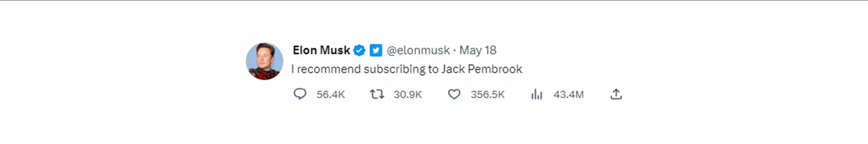Image resolution: width=868 pixels, height=144 pixels.
Task: Click the square Twitter bird affiliate badge
Action: (x=376, y=50)
